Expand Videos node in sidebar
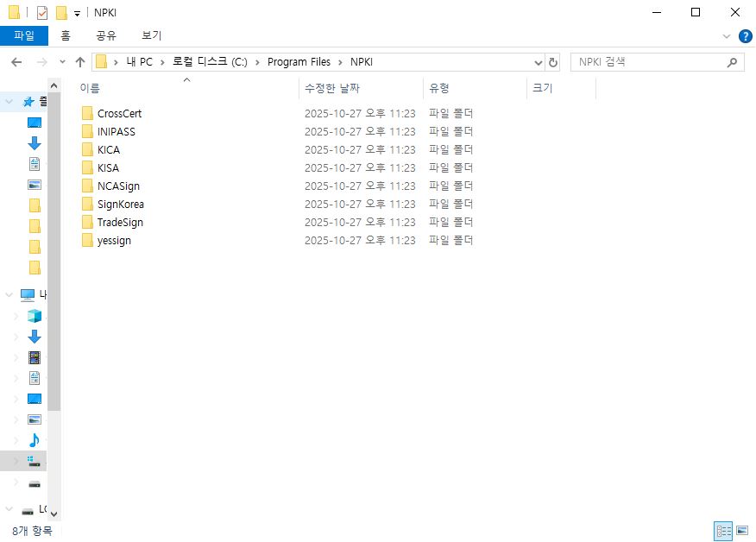The image size is (756, 542). [x=16, y=357]
